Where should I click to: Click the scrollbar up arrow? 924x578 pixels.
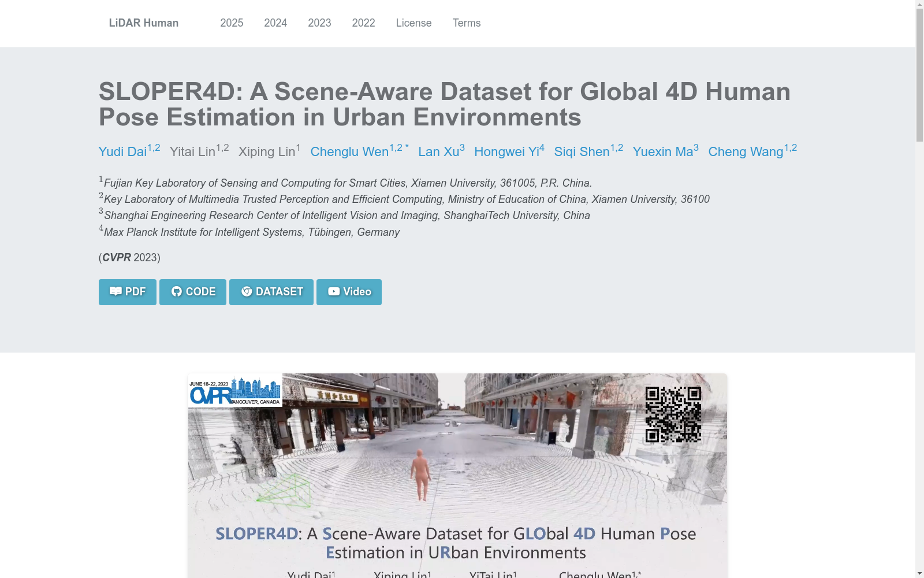tap(919, 4)
